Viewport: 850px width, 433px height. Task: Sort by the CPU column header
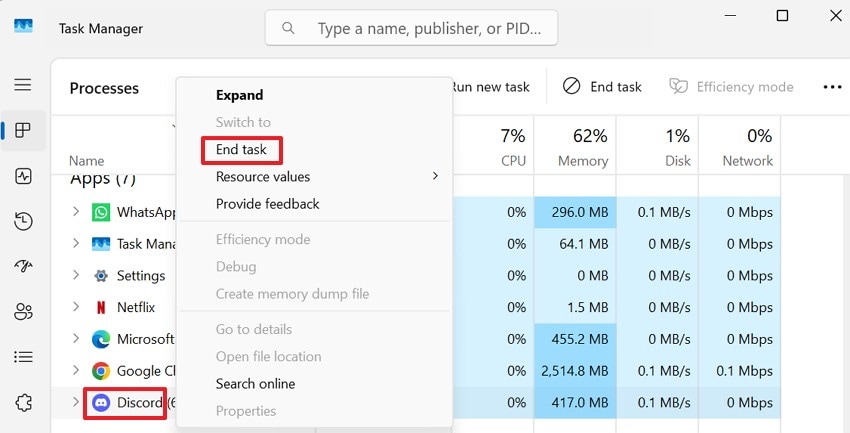point(493,145)
